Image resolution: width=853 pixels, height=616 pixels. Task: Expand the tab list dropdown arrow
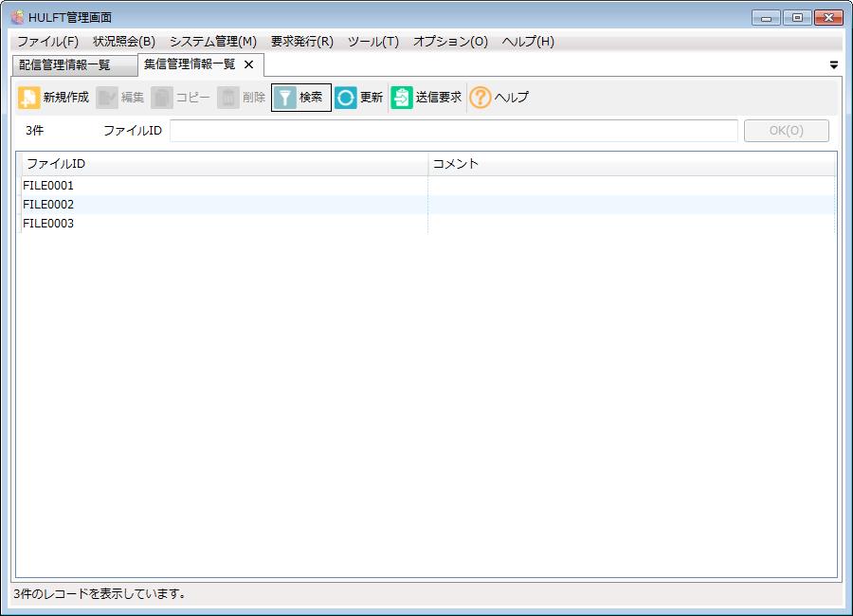point(834,65)
